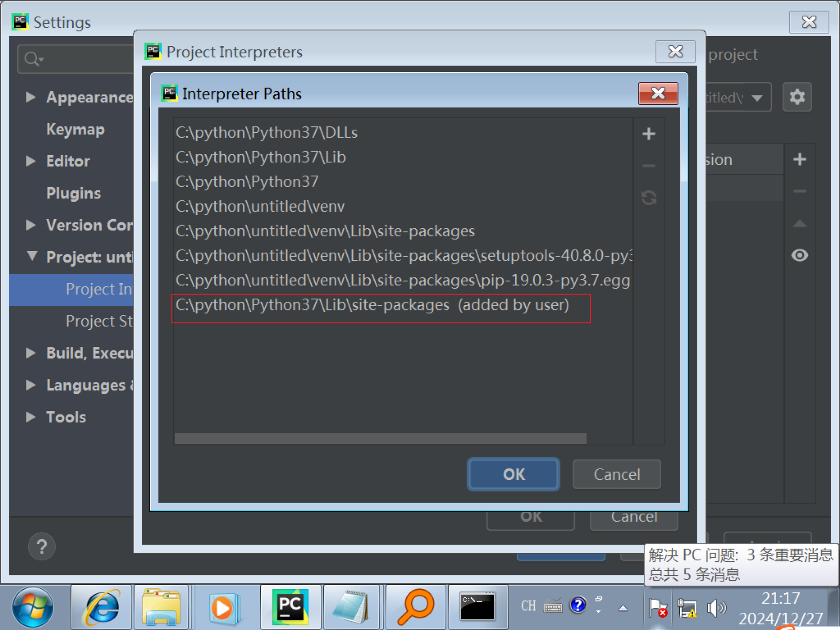Expand Languages section in Settings tree
This screenshot has width=840, height=630.
tap(31, 385)
